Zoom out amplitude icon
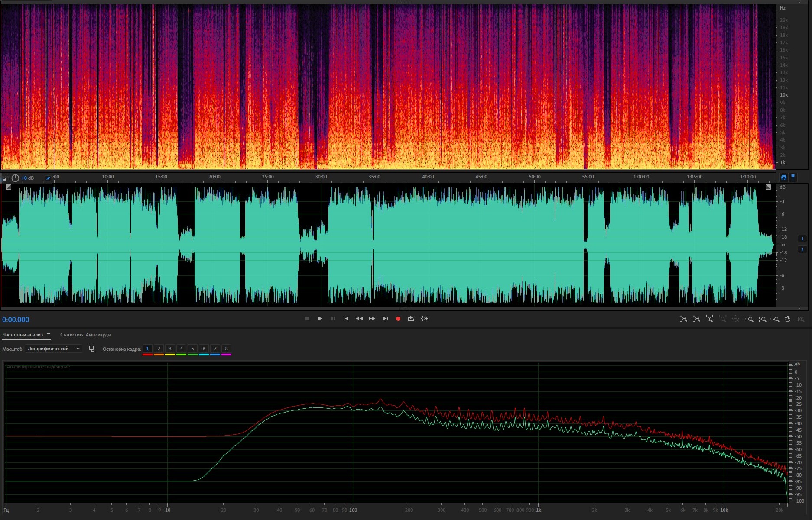812x520 pixels. pos(696,319)
